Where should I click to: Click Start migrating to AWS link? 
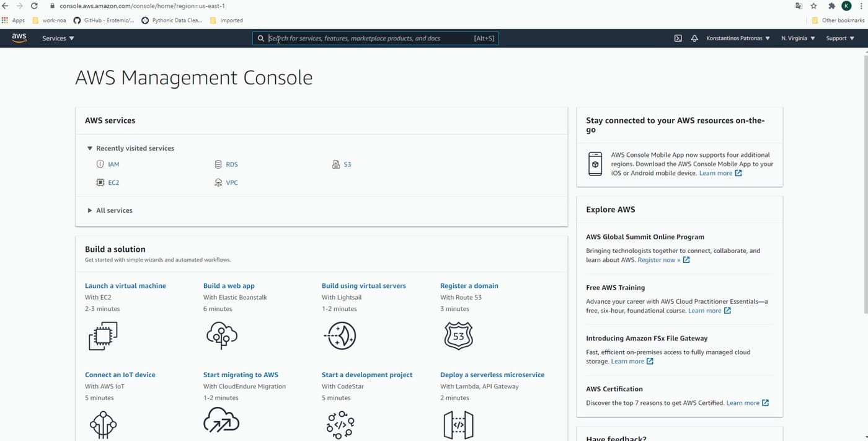tap(241, 375)
